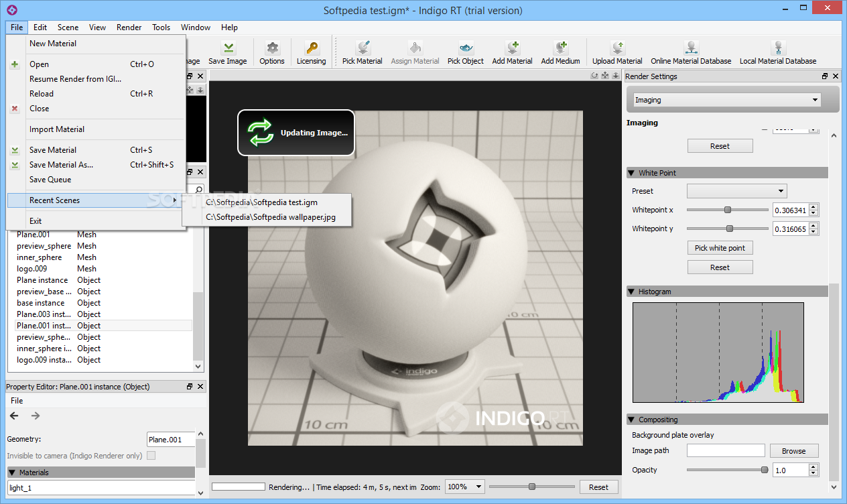Select the logo.009 Mesh row
This screenshot has width=847, height=504.
click(x=104, y=269)
